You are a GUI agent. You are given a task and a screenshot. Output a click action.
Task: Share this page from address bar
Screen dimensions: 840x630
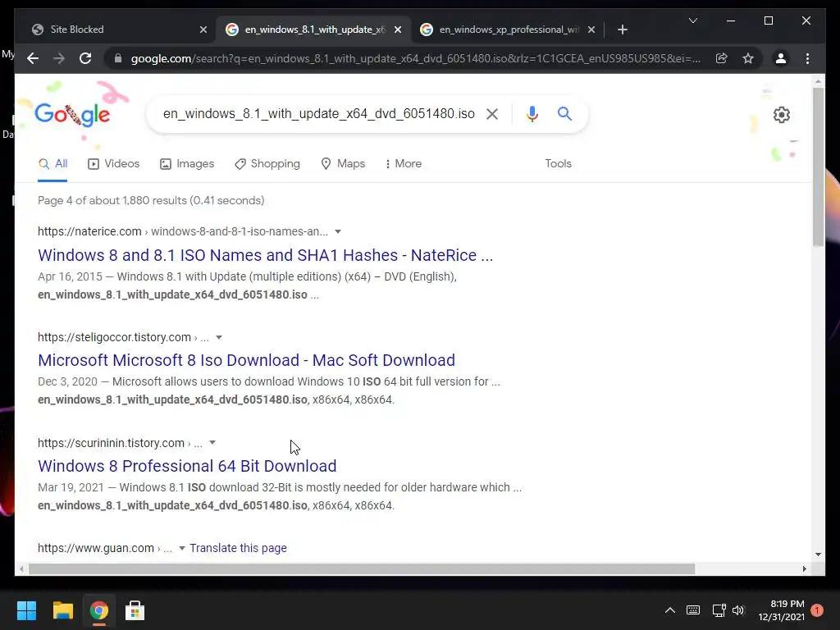(722, 58)
